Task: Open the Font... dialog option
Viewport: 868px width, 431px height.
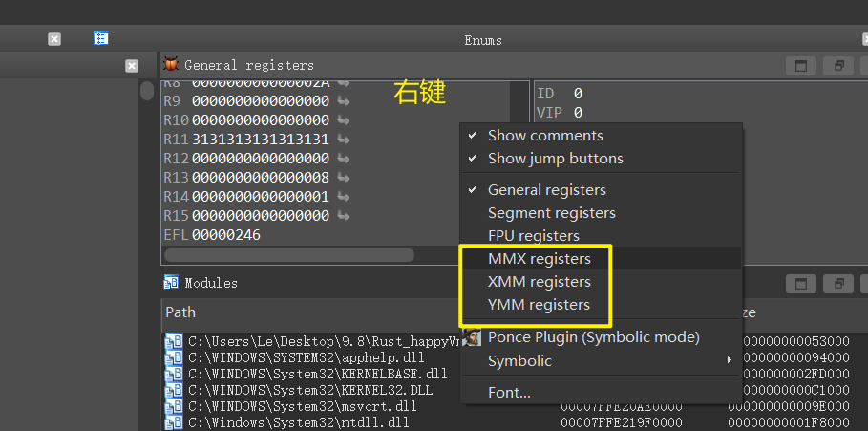Action: coord(602,393)
